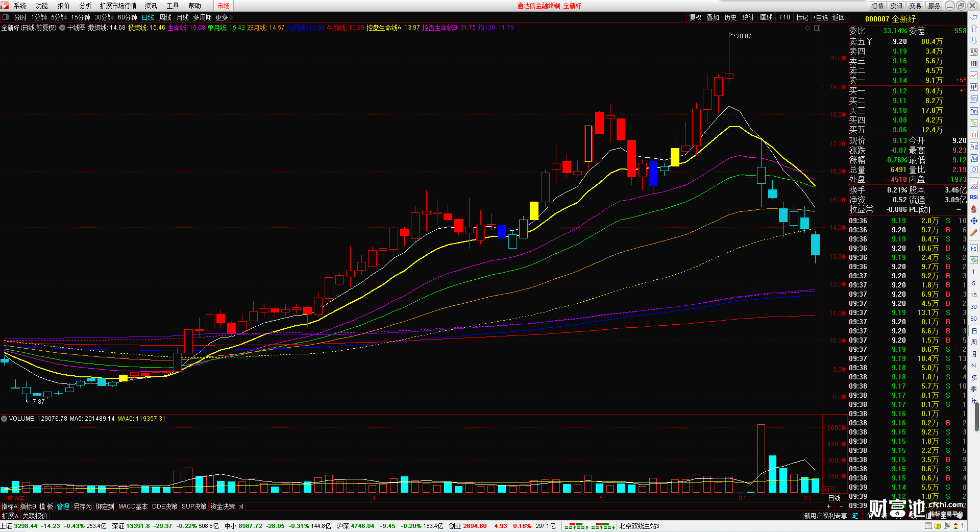Open the trend line chart icon in sidebar
980x532 pixels.
pos(974,76)
